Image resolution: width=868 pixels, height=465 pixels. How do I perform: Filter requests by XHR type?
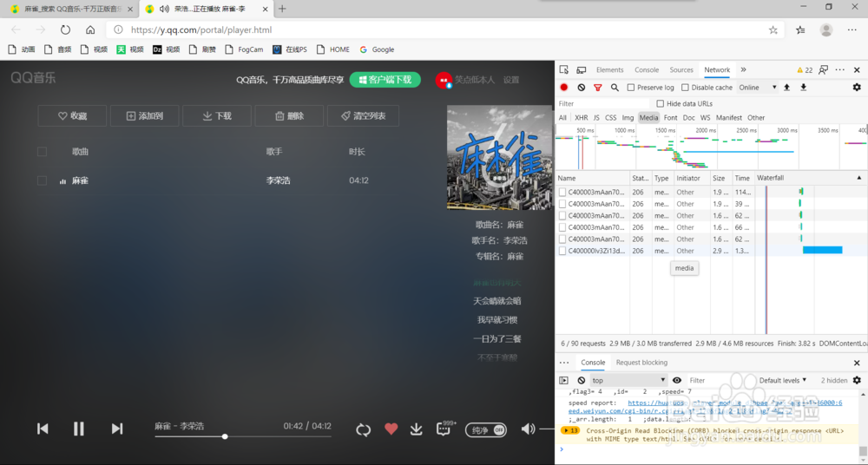[x=582, y=117]
